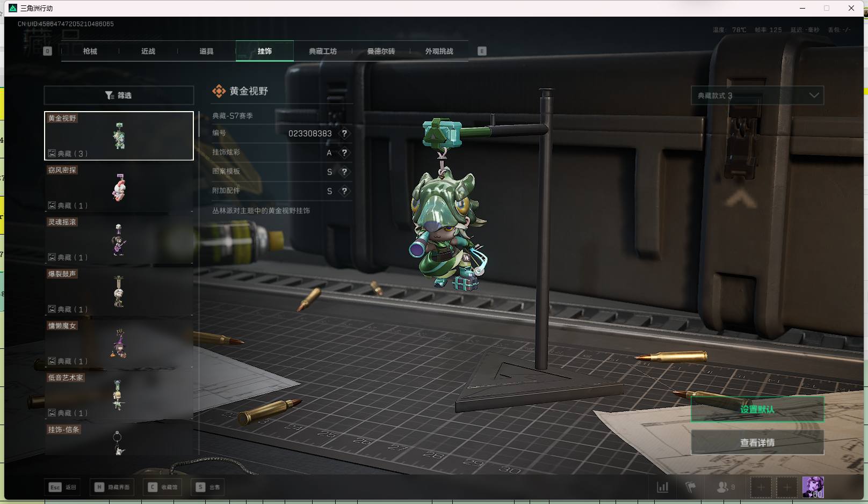Click the serial number 023308383
Screen dimensions: 868x504
point(310,133)
